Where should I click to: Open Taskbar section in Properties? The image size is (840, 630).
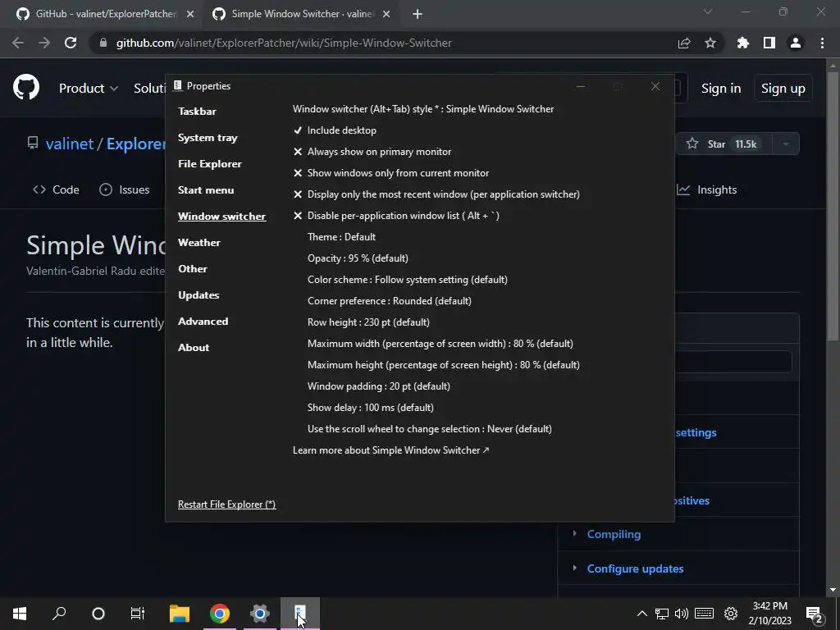click(197, 112)
